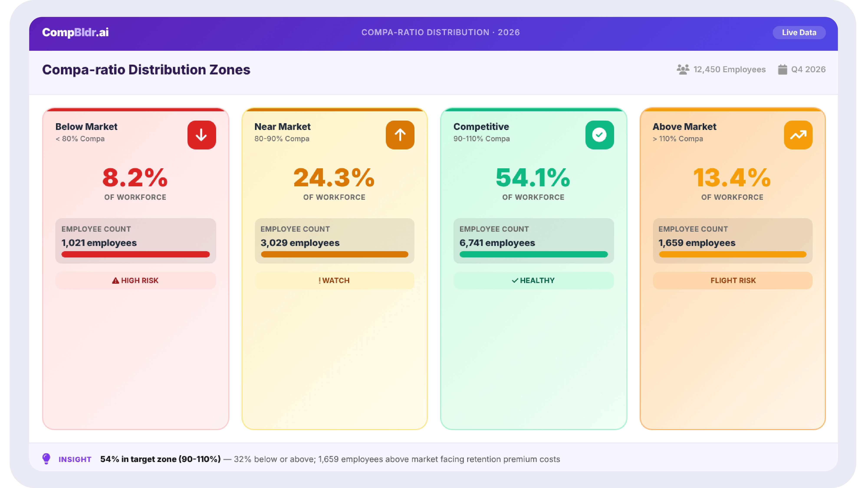Click the '< 80% Compa' subtitle
This screenshot has height=488, width=868.
pos(80,139)
